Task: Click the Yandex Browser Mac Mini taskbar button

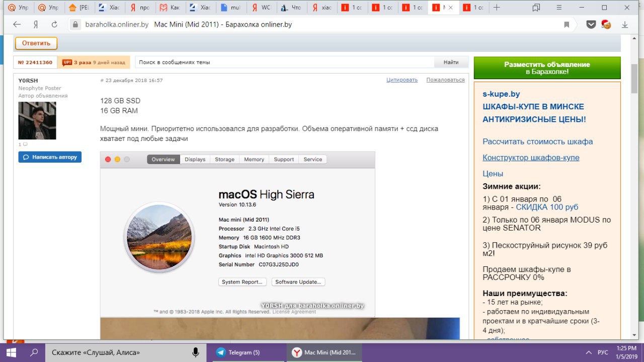Action: coord(325,352)
